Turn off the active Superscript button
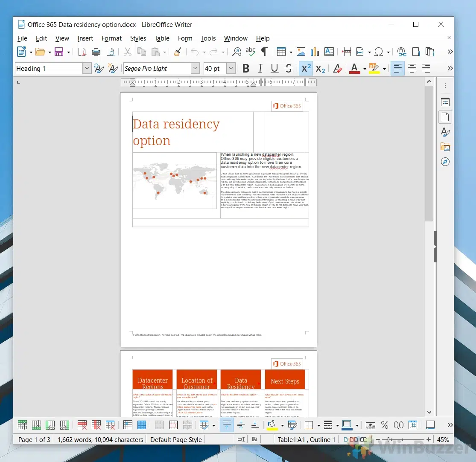The height and width of the screenshot is (462, 476). [306, 69]
